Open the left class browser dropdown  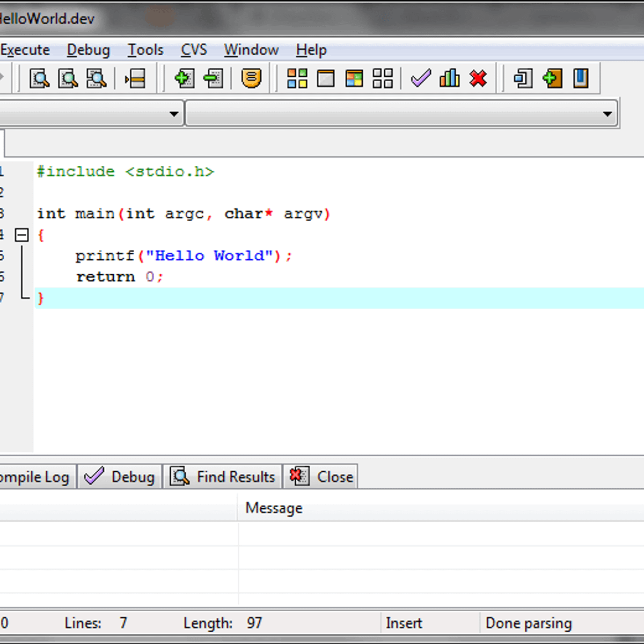point(173,114)
